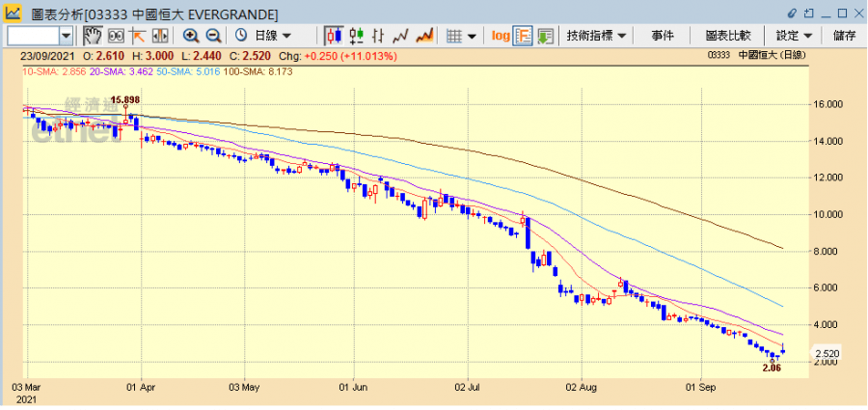Toggle the chart legend display button

524,36
